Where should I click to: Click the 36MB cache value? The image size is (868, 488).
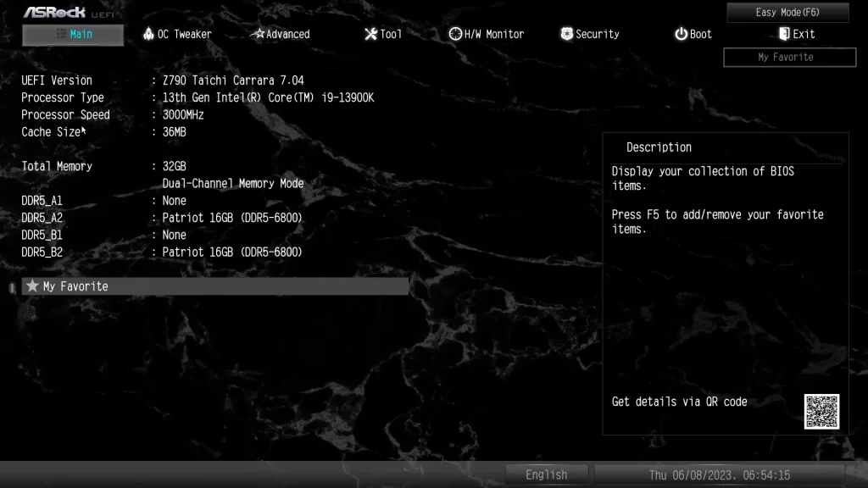(x=174, y=132)
